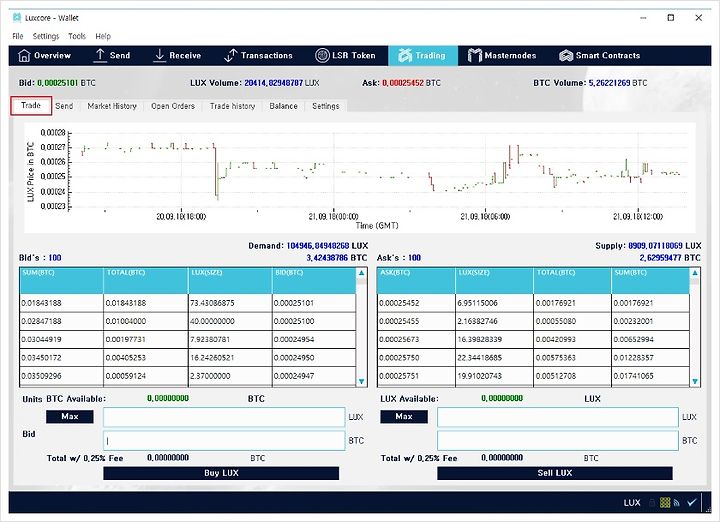Screen dimensions: 720x522
Task: Click asks table scroll down arrow
Action: [x=695, y=382]
